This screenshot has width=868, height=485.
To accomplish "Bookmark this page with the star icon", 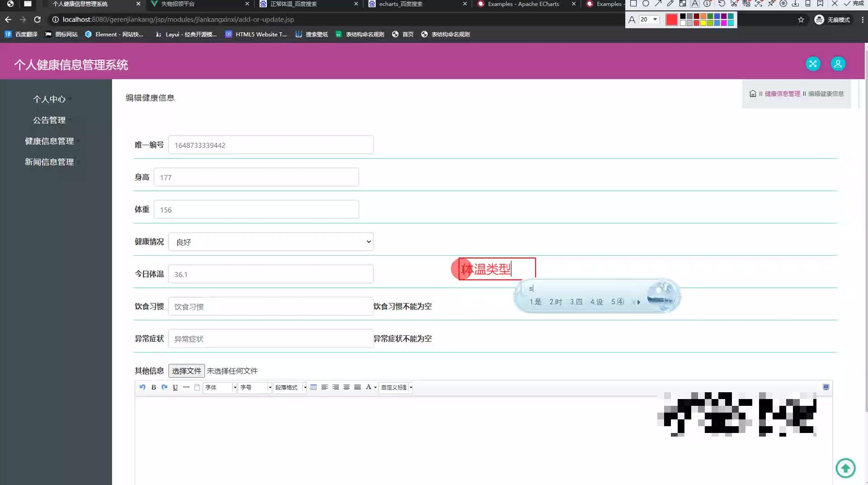I will point(801,19).
